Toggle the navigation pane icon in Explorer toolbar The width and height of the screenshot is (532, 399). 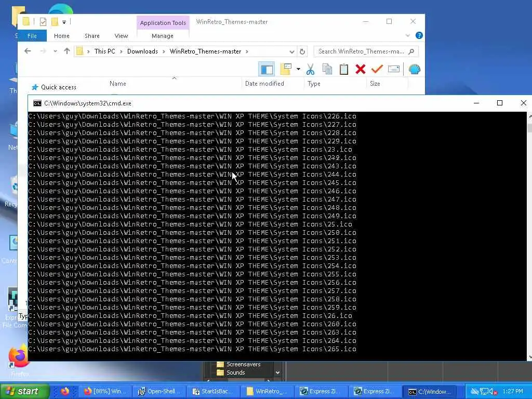point(267,69)
